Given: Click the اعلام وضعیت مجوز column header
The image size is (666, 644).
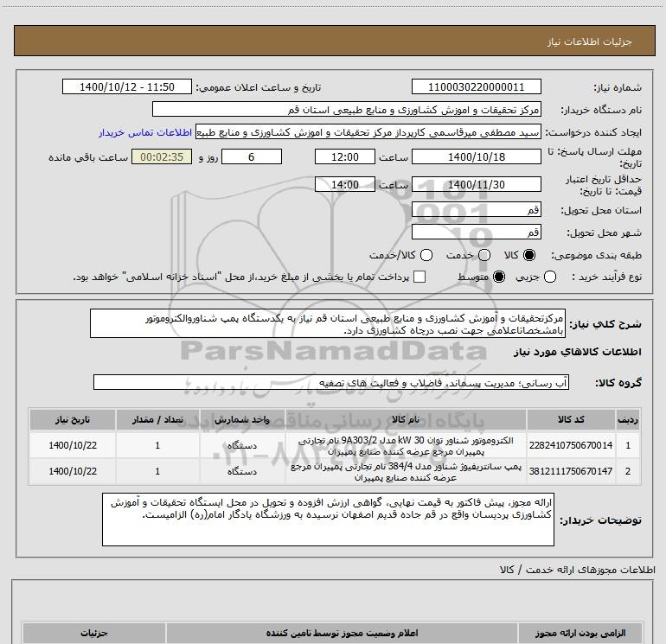Looking at the screenshot, I should click(x=342, y=633).
